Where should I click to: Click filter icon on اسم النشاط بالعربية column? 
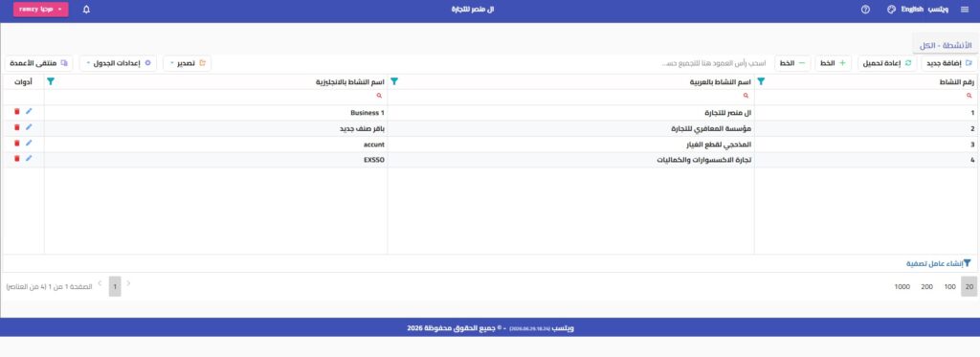[393, 81]
